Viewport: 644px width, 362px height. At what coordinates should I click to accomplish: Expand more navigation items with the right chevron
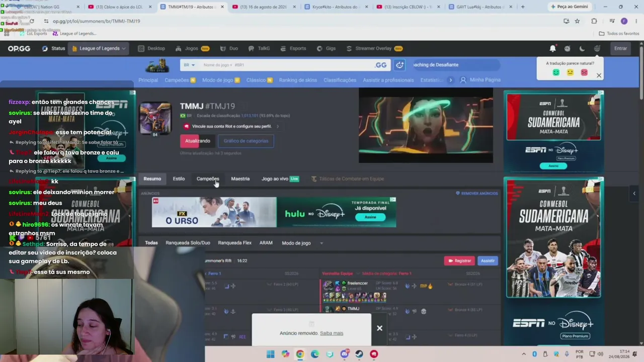tap(450, 80)
